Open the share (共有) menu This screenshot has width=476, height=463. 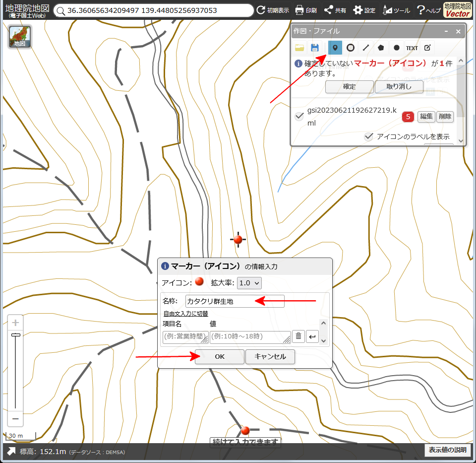tap(335, 10)
